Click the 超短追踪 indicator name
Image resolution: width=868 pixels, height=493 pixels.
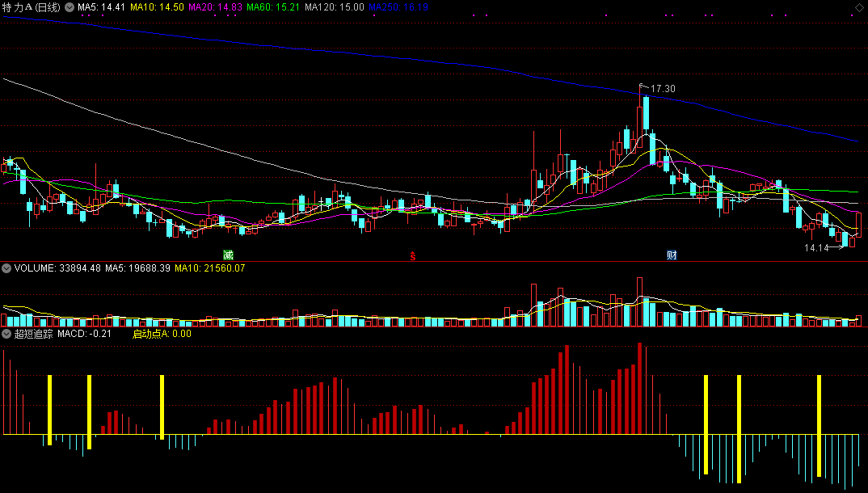pos(33,334)
